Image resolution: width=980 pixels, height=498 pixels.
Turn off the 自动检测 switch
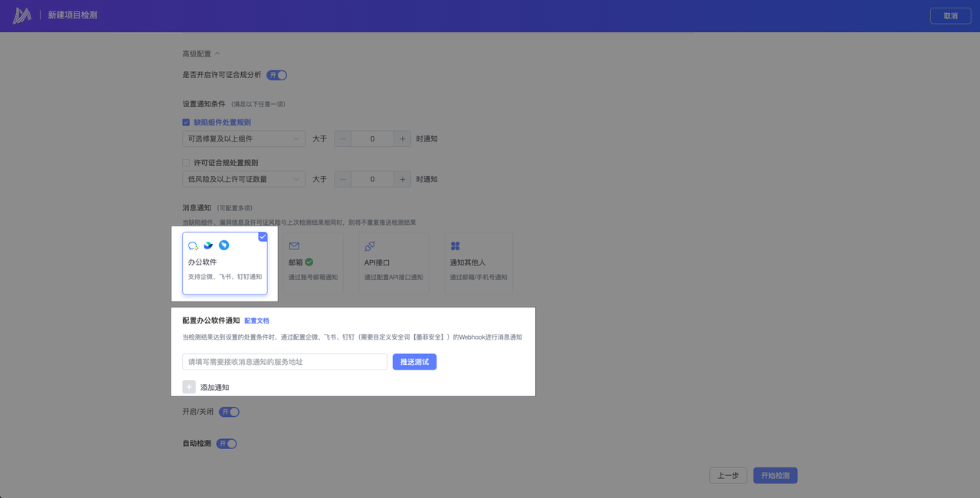[x=227, y=444]
